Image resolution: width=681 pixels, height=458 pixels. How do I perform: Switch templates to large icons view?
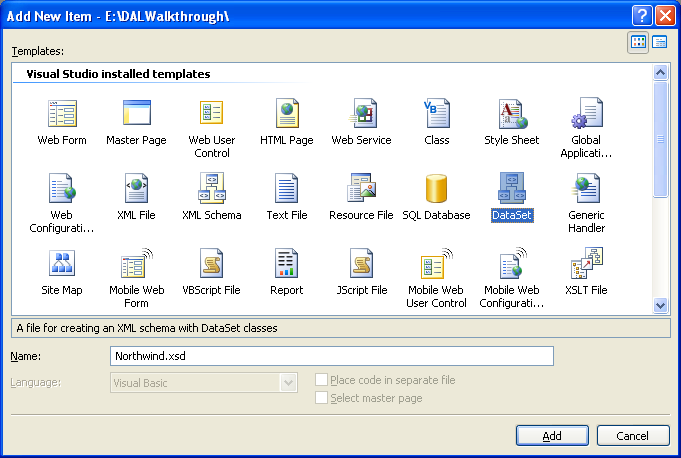(638, 43)
